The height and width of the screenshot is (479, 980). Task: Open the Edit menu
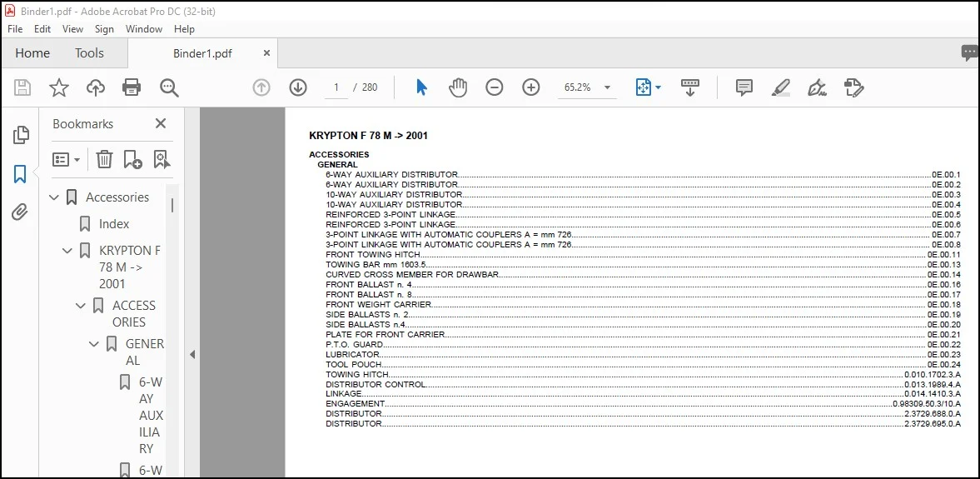coord(42,29)
